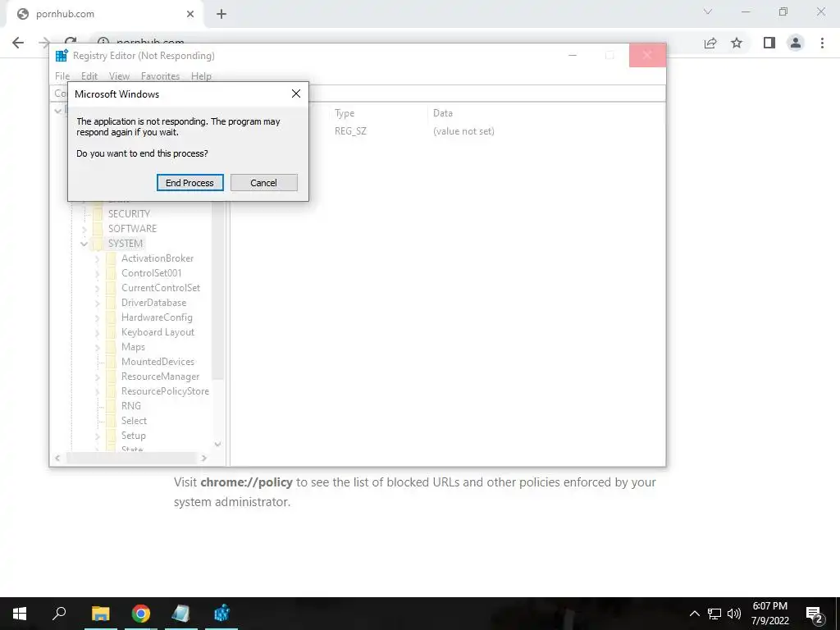The height and width of the screenshot is (630, 840).
Task: Select the SOFTWARE registry key
Action: click(x=132, y=229)
